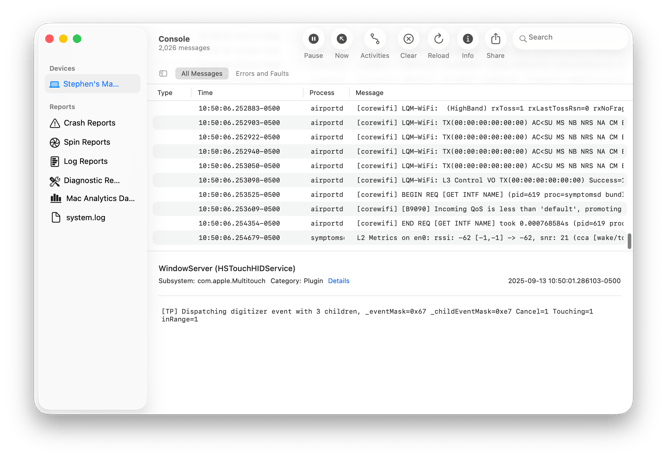This screenshot has width=667, height=459.
Task: Click the laptop icon beside Stephen's Mac
Action: [54, 84]
